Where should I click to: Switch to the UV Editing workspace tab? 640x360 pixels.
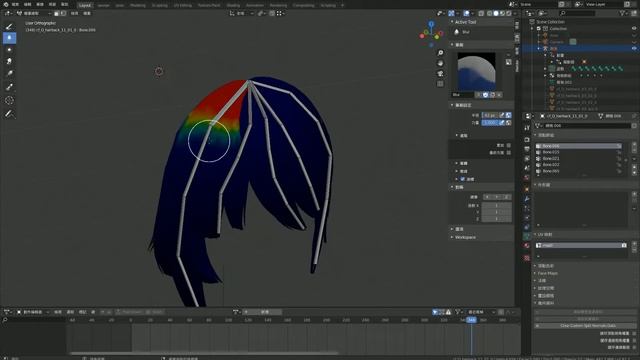[182, 5]
